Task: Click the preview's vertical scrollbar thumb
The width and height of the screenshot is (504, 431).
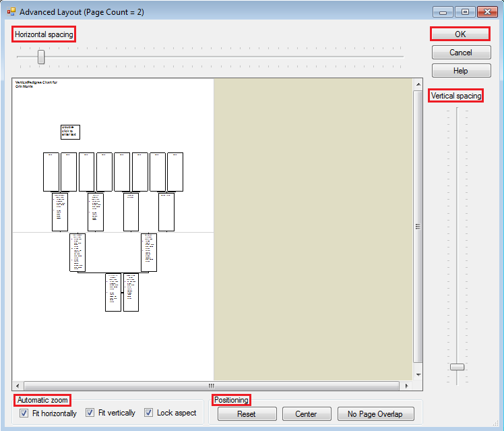Action: click(418, 227)
